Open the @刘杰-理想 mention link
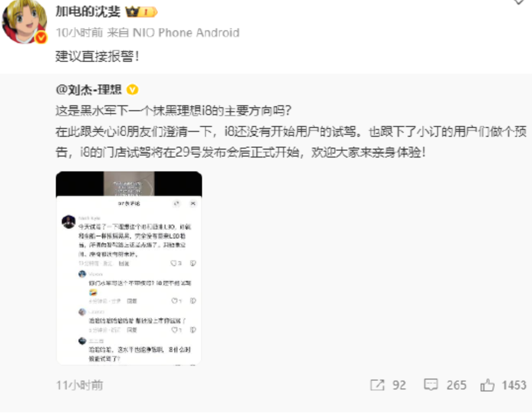Image resolution: width=532 pixels, height=414 pixels. point(89,89)
